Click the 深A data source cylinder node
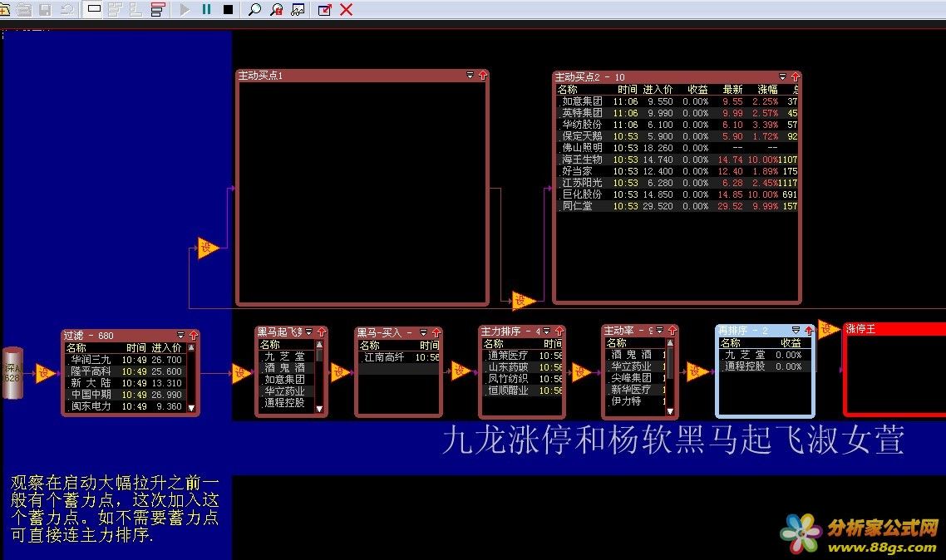Image resolution: width=946 pixels, height=560 pixels. coord(12,372)
